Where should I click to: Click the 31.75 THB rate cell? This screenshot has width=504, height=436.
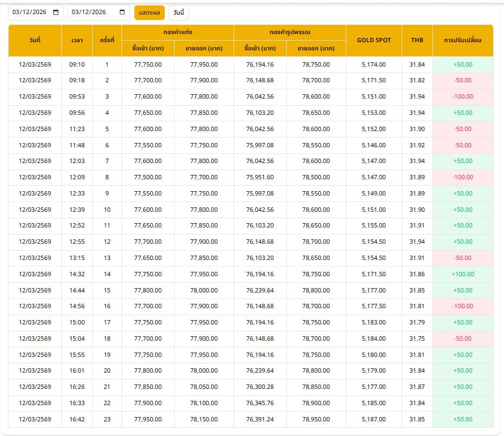417,339
